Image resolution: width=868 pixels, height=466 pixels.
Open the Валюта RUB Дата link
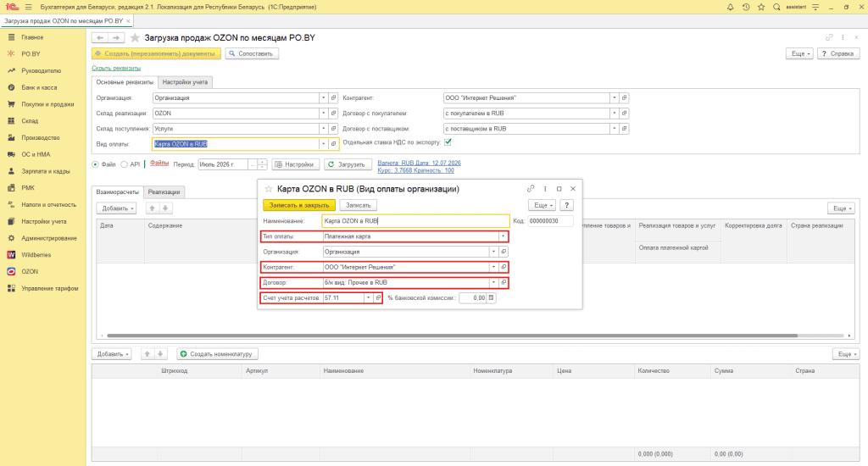tap(419, 163)
